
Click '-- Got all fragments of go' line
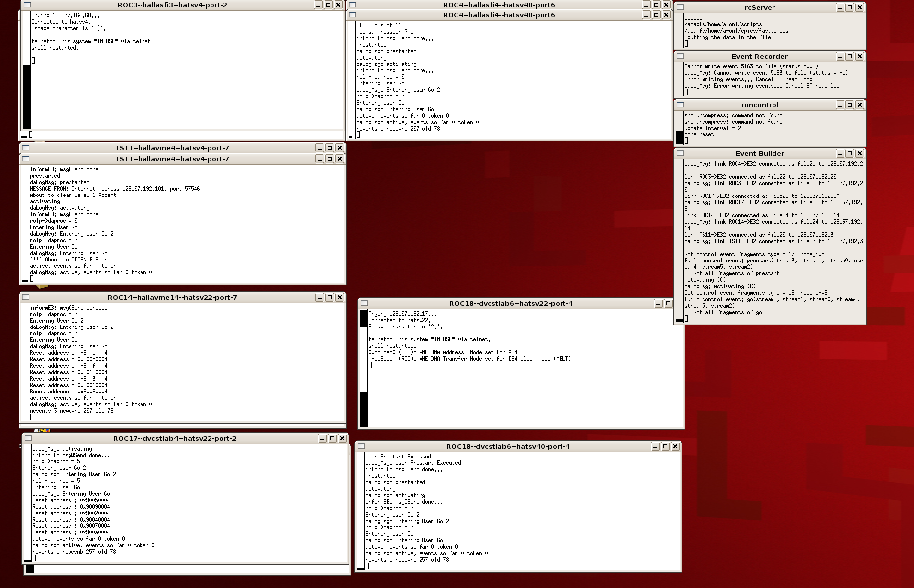point(723,312)
